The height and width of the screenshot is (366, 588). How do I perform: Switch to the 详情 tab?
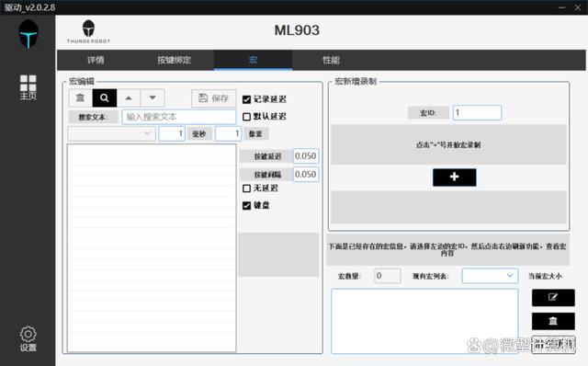pos(96,60)
